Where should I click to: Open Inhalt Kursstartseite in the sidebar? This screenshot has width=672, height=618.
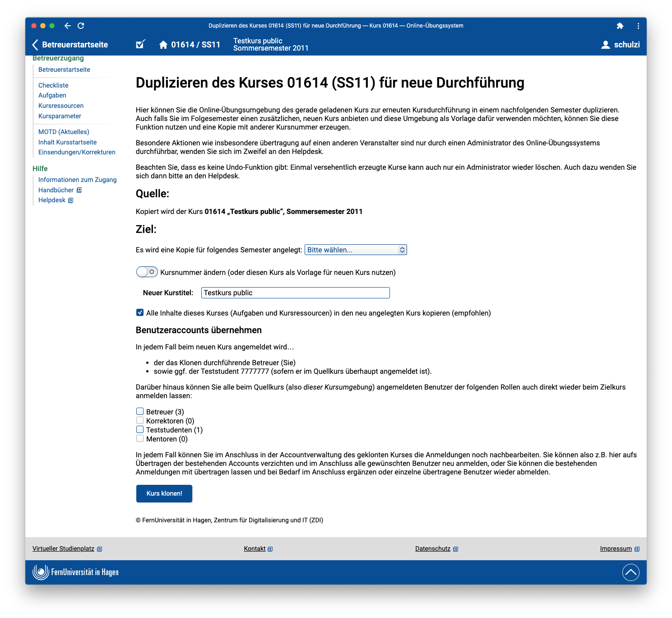click(x=67, y=142)
